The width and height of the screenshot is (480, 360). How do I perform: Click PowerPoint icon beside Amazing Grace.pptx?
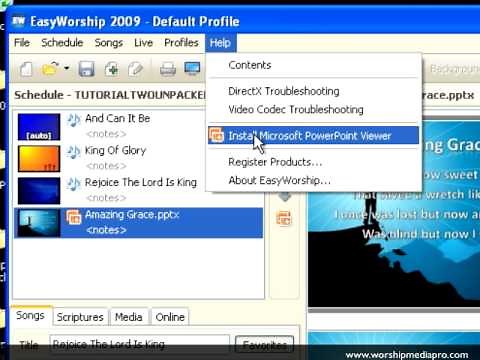pos(74,217)
